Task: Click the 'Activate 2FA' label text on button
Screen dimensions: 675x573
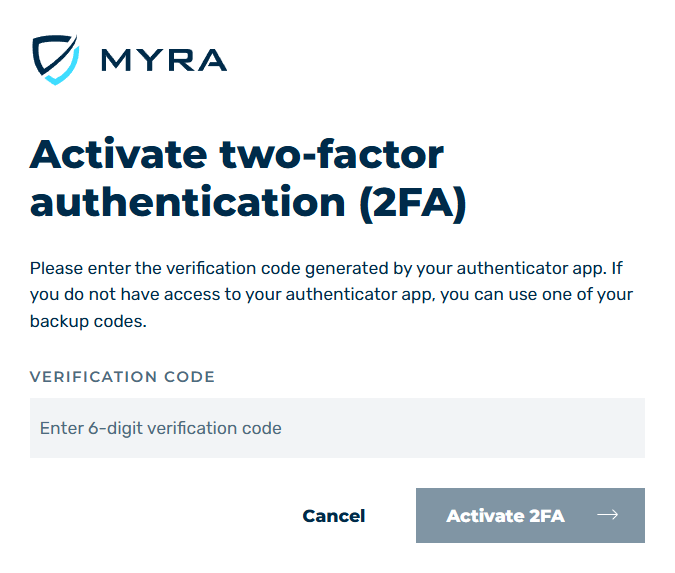Action: point(505,516)
